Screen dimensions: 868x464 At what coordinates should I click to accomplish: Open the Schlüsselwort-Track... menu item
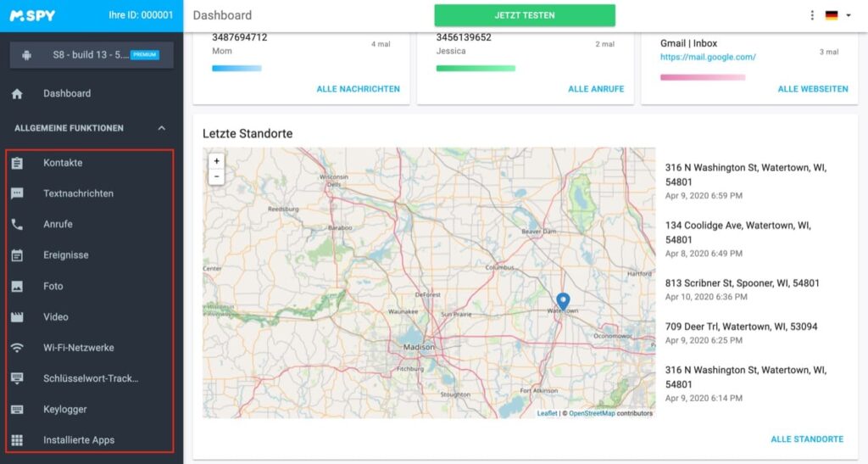(x=91, y=378)
